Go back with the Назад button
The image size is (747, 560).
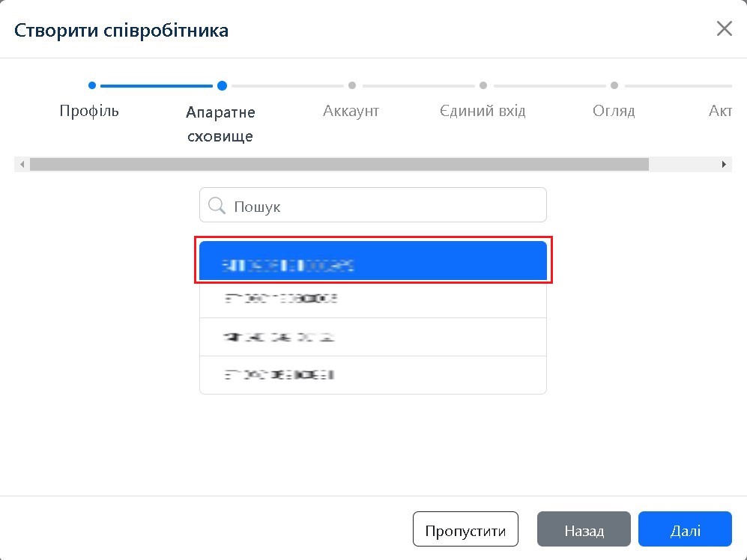pyautogui.click(x=584, y=530)
